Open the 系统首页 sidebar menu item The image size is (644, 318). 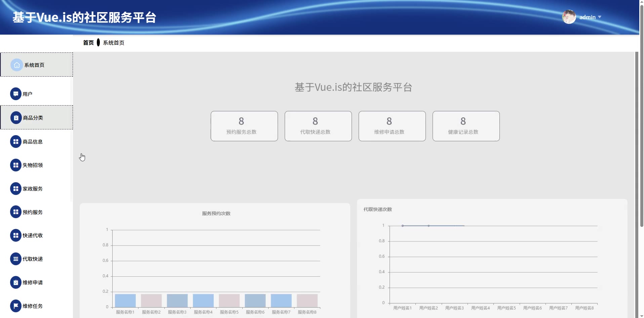tap(37, 65)
